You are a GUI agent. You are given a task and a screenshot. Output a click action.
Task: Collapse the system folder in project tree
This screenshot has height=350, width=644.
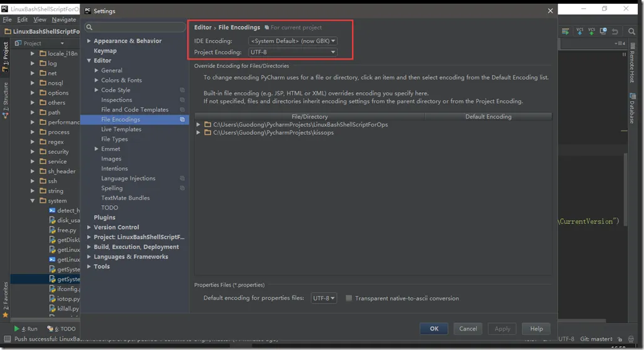pos(33,201)
